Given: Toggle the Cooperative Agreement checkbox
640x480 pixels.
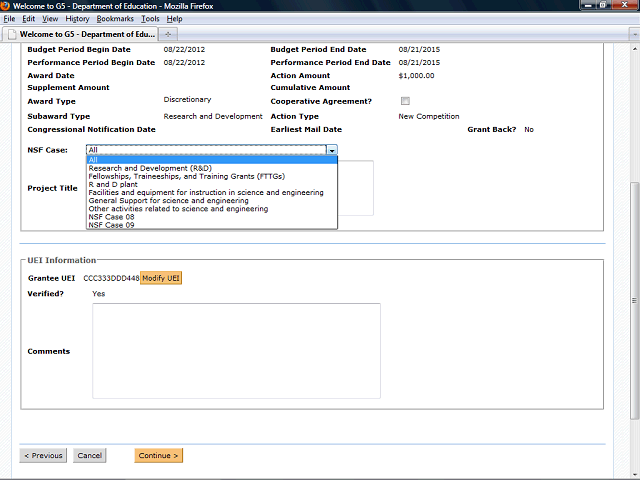Looking at the screenshot, I should point(405,101).
